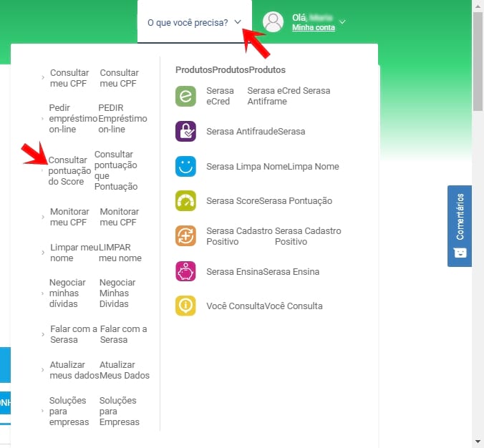The width and height of the screenshot is (484, 448).
Task: Click the user avatar icon
Action: tap(273, 22)
